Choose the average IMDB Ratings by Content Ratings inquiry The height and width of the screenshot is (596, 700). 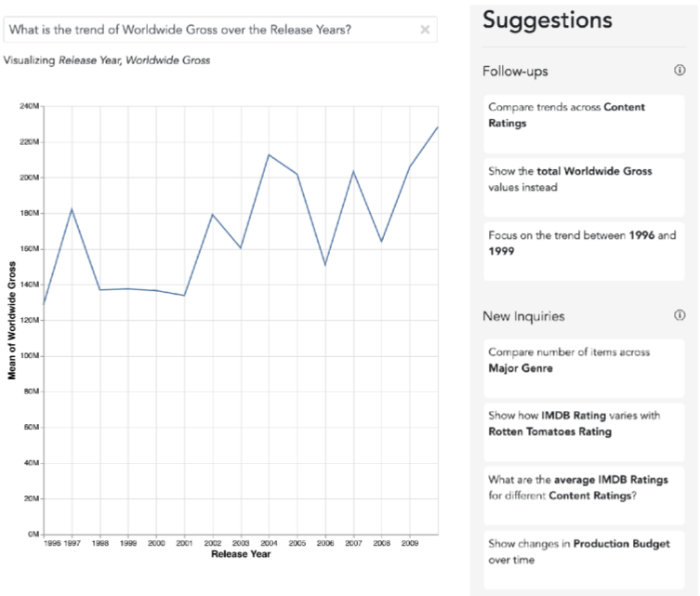pos(584,489)
